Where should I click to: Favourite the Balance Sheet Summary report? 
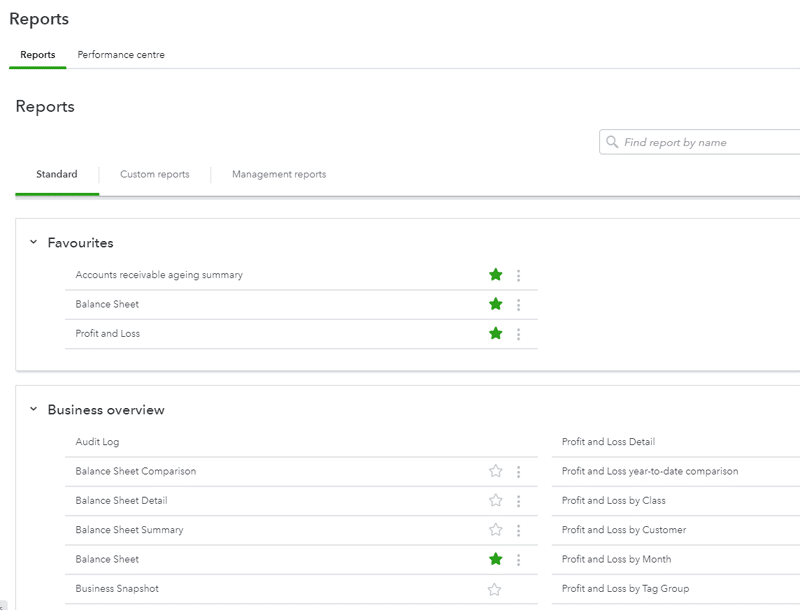click(x=495, y=530)
